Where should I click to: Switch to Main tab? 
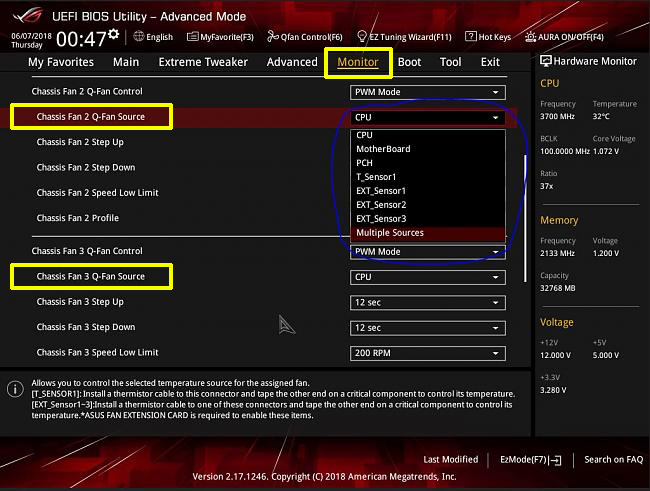(x=126, y=62)
